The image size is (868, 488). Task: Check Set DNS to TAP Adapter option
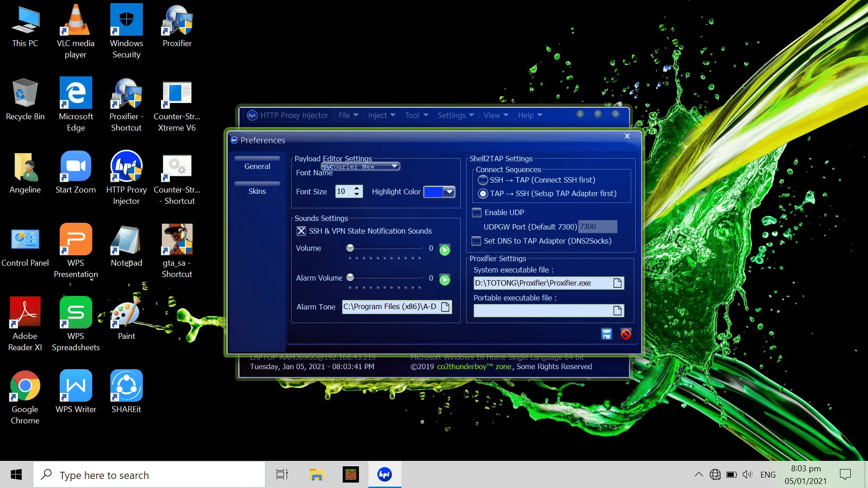pyautogui.click(x=476, y=241)
